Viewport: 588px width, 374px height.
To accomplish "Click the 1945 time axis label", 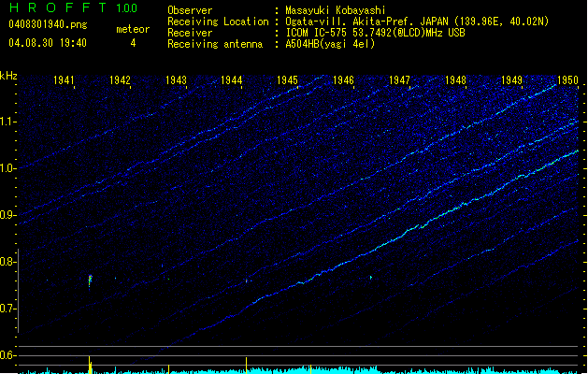I will point(287,80).
